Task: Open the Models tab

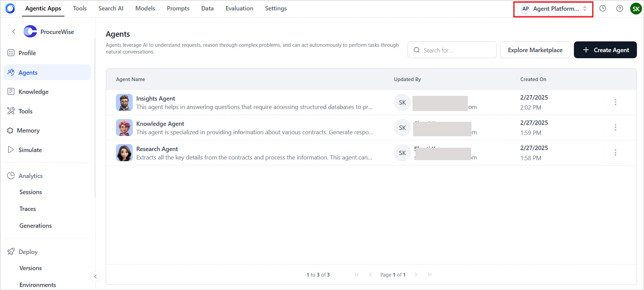Action: coord(145,8)
